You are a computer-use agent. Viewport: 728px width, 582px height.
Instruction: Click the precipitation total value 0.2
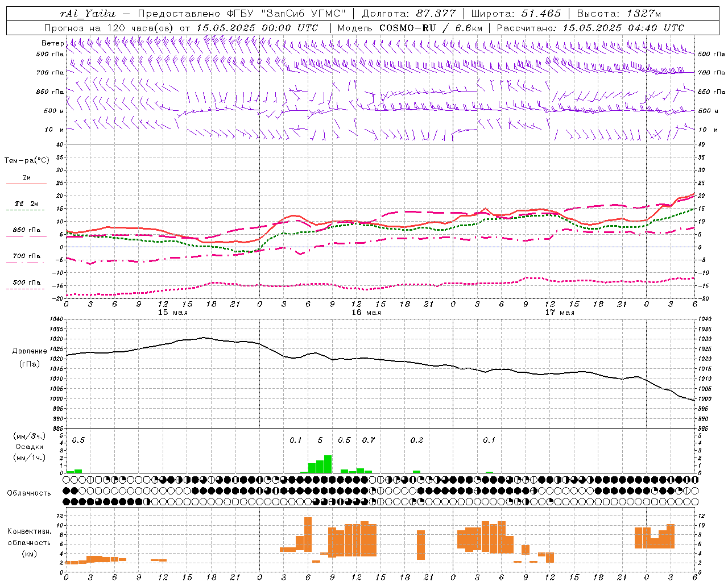[417, 440]
